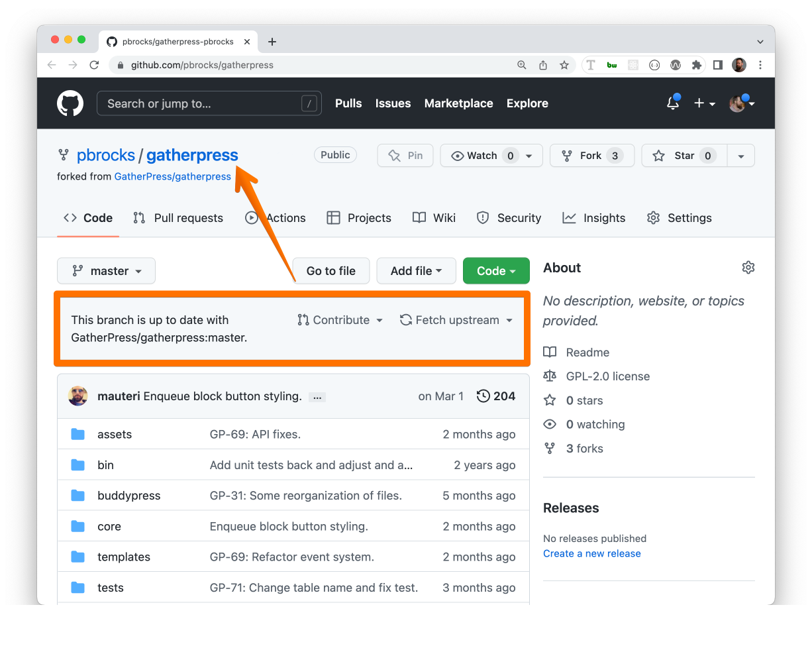Open the Watch options dropdown arrow
This screenshot has height=654, width=812.
click(529, 156)
